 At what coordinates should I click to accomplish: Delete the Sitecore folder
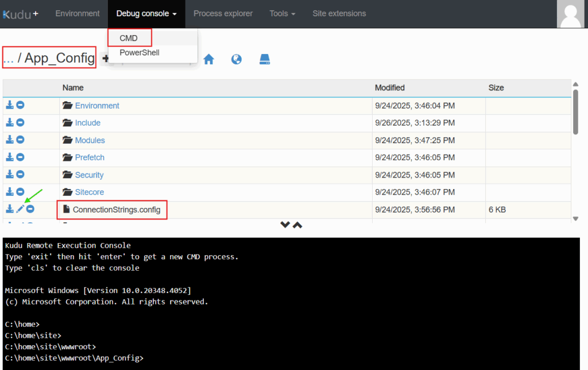(20, 191)
